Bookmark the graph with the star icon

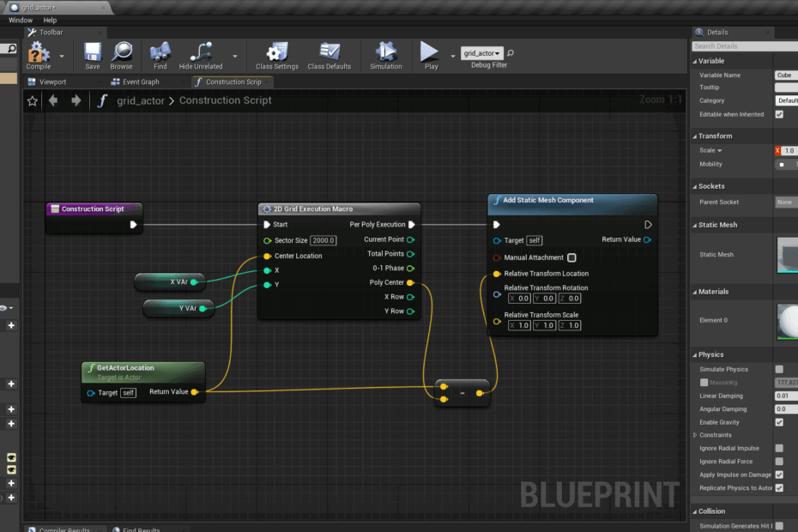(x=33, y=100)
